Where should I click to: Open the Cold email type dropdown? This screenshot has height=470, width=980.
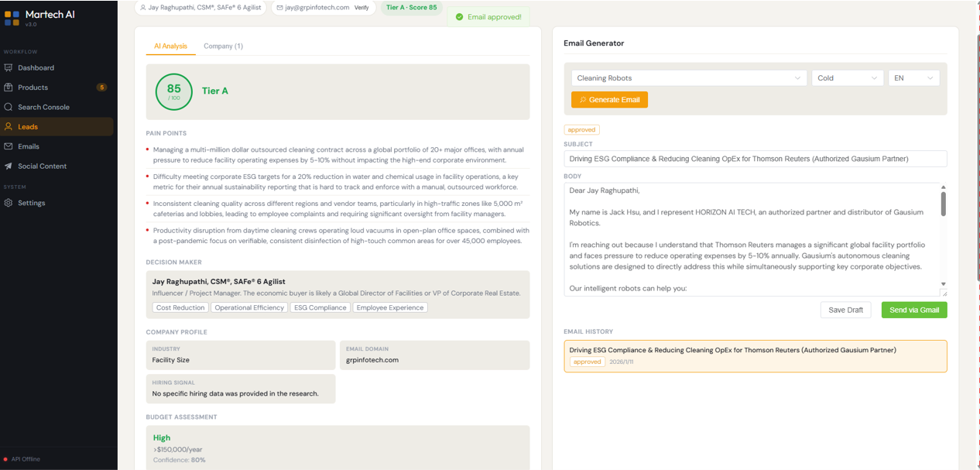848,78
